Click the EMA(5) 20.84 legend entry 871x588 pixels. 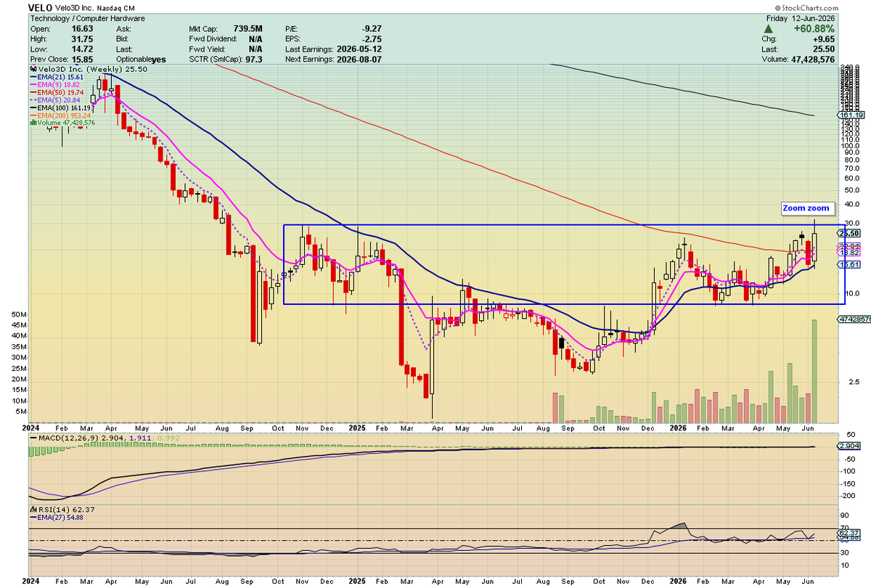click(57, 99)
